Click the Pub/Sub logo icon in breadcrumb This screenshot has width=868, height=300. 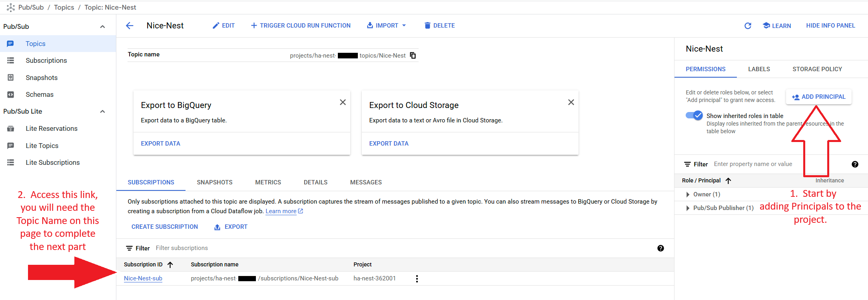coord(11,7)
